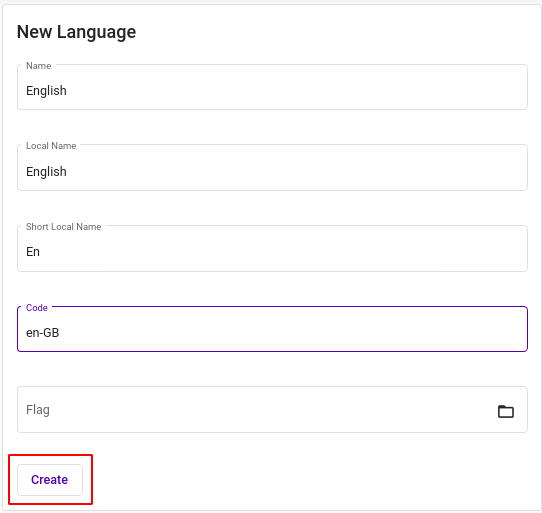Click the 'Short Local Name' floating label
This screenshot has width=542, height=513.
[x=64, y=227]
